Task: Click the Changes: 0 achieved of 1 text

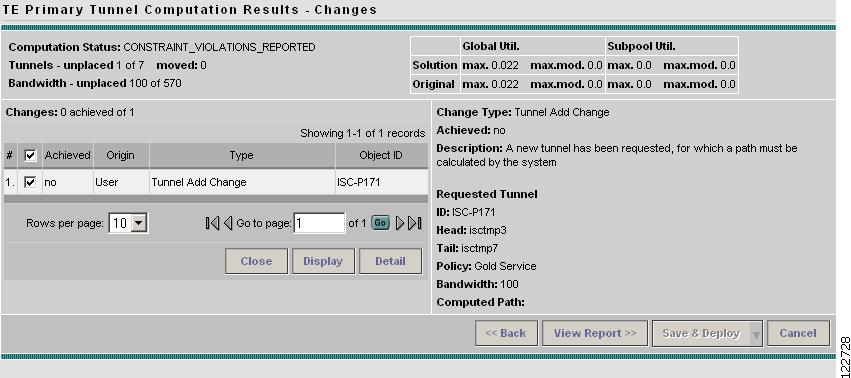Action: 70,112
